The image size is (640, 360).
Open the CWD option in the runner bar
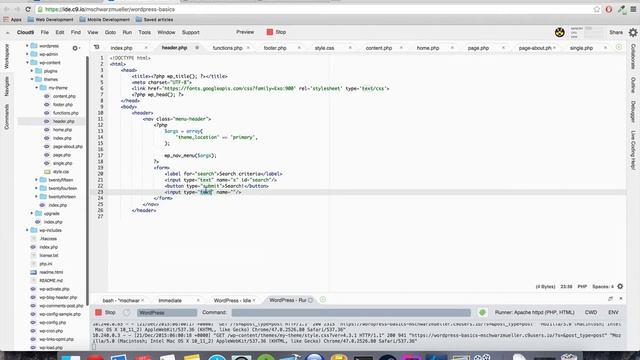pyautogui.click(x=591, y=312)
